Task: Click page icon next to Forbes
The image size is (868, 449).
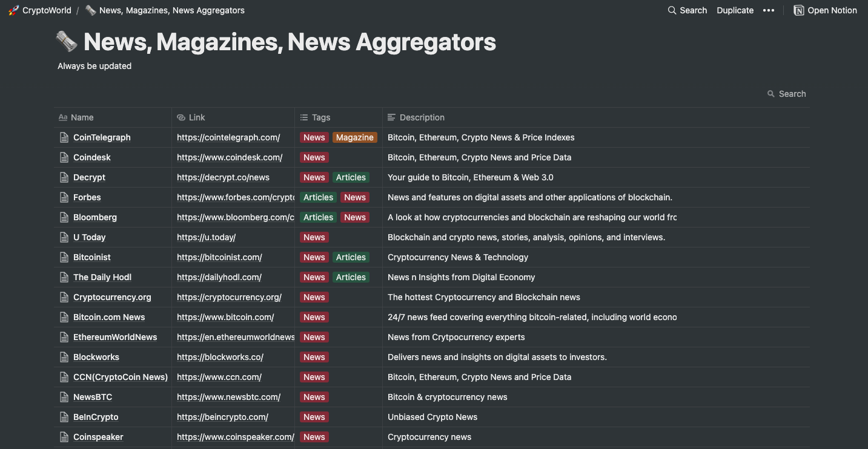Action: pos(64,197)
